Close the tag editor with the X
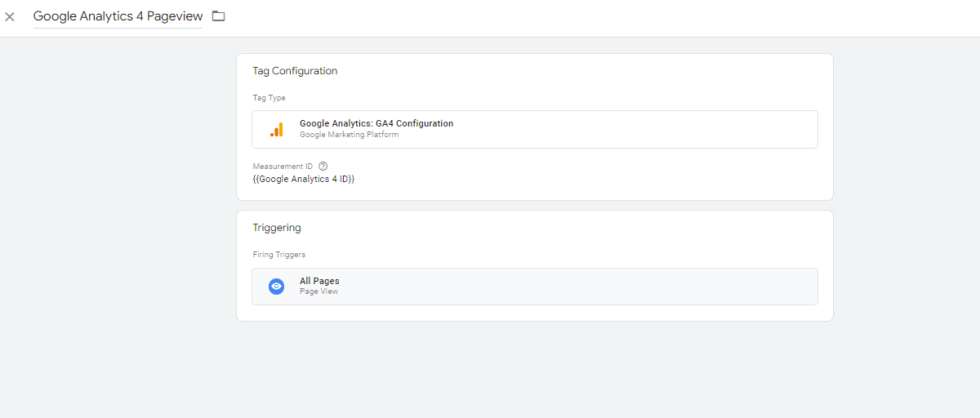The height and width of the screenshot is (418, 980). tap(10, 16)
